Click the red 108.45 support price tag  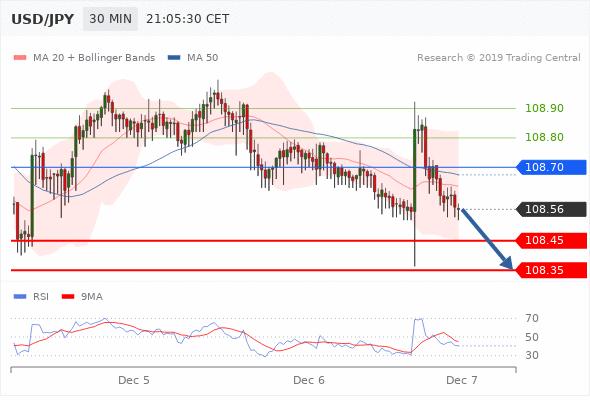point(551,240)
